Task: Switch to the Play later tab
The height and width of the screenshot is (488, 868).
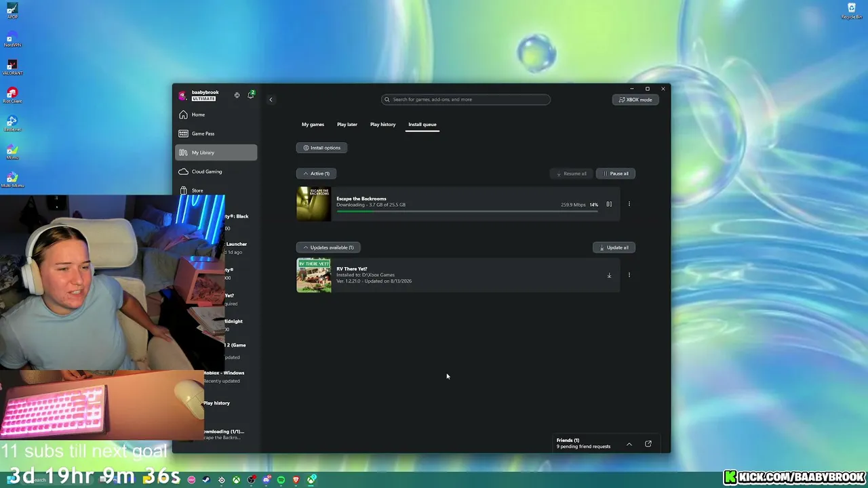Action: [x=347, y=125]
